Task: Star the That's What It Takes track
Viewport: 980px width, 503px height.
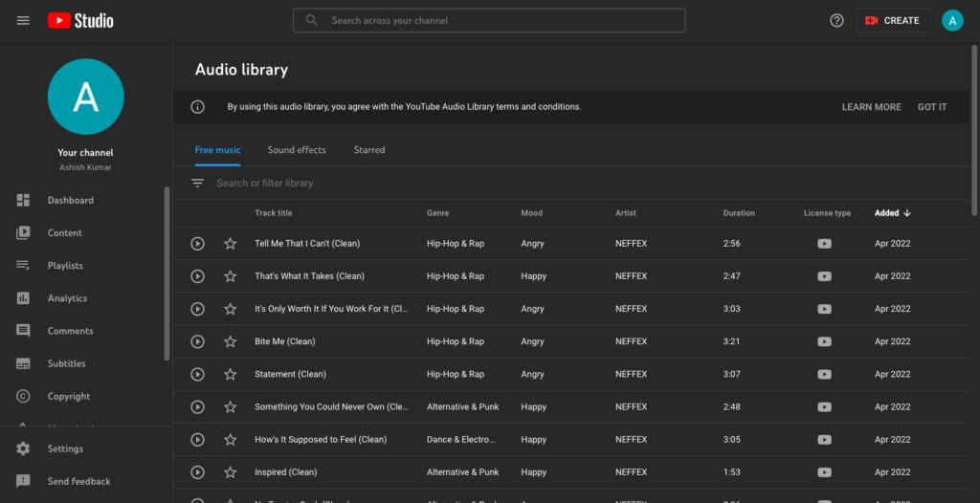Action: (x=230, y=276)
